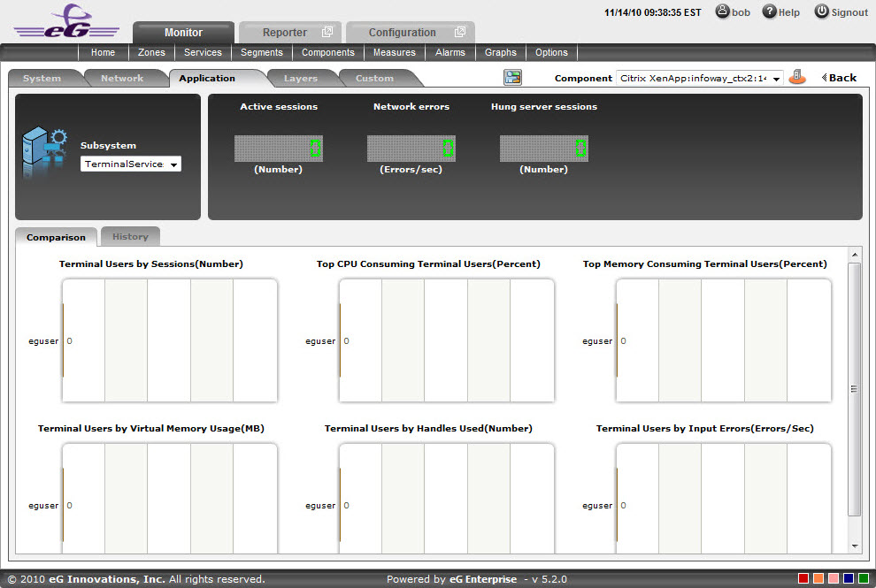This screenshot has width=876, height=588.
Task: Click the scrollbar up arrow in Comparison panel
Action: 855,255
